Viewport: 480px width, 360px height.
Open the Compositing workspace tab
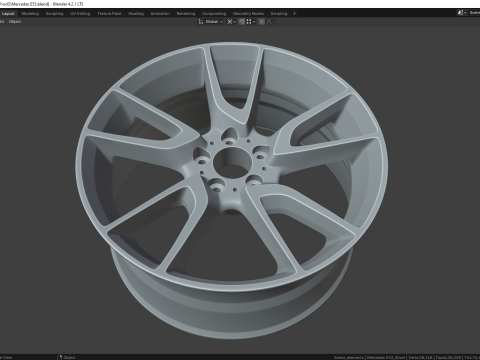coord(214,14)
